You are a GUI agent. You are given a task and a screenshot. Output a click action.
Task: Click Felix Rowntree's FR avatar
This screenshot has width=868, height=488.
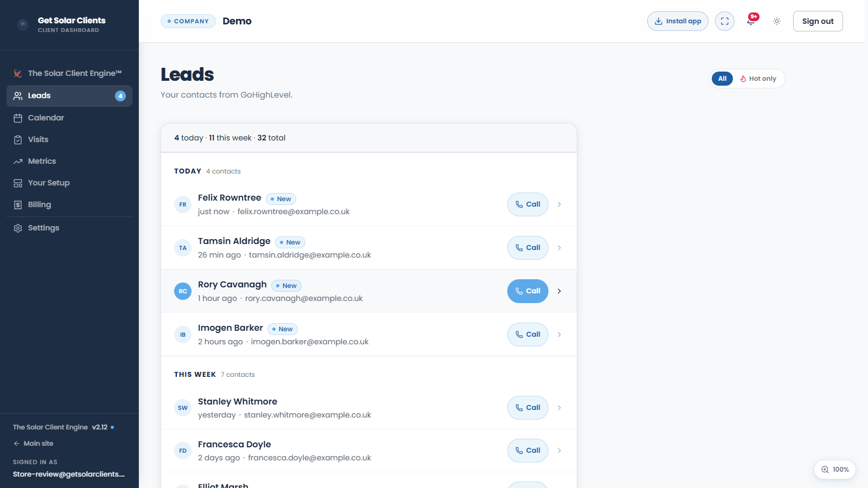click(183, 204)
